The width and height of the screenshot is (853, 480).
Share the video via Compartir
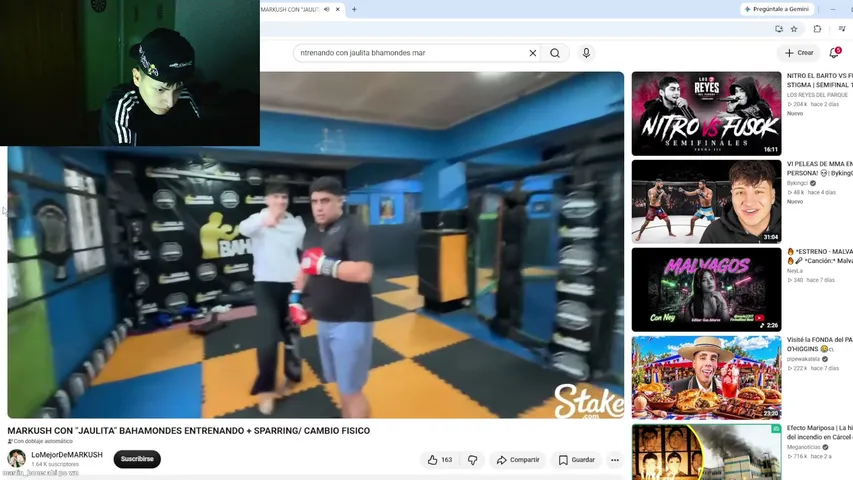[x=518, y=460]
